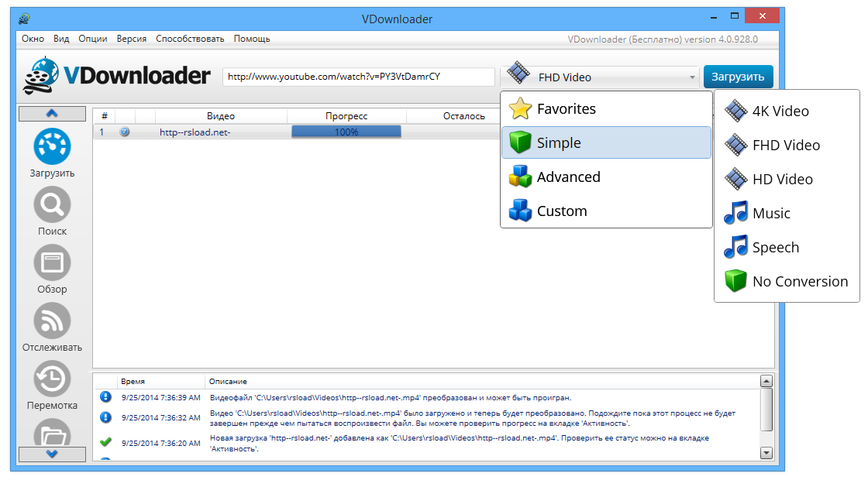The image size is (868, 487).
Task: Open the Окно menu
Action: point(33,39)
